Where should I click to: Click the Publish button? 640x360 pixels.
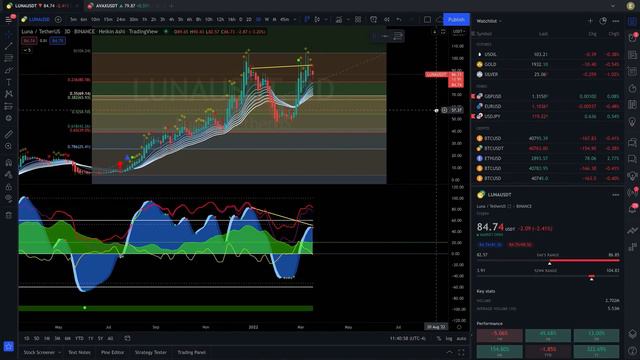click(x=456, y=19)
